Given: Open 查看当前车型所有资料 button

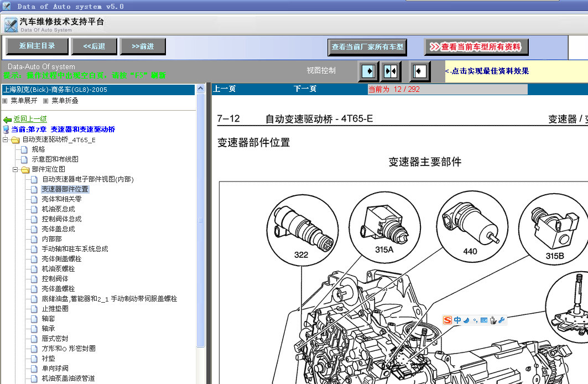Looking at the screenshot, I should (476, 47).
